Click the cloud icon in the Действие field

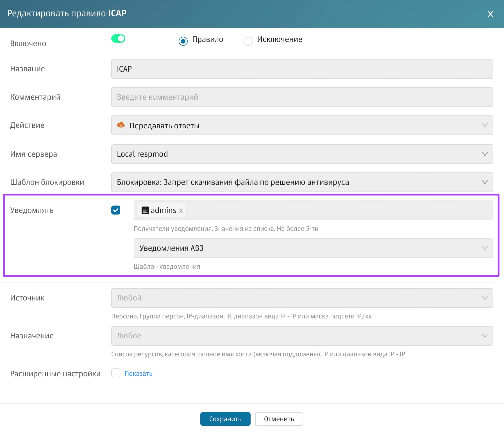click(x=121, y=125)
